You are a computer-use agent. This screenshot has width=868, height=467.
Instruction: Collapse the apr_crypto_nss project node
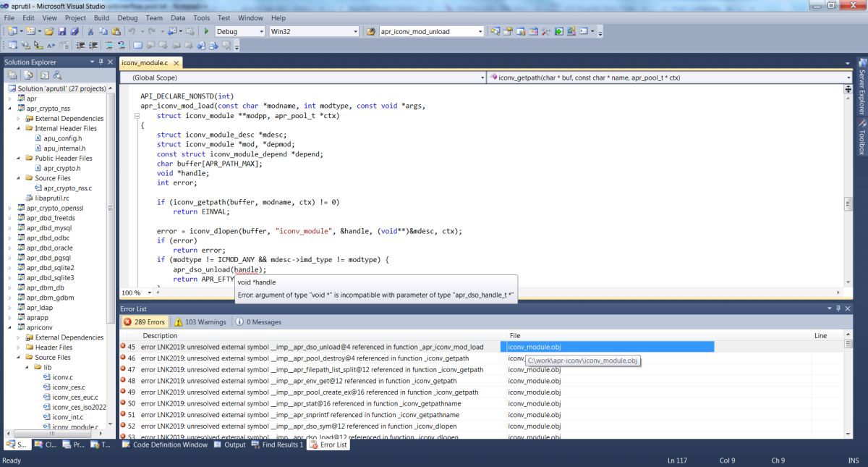pos(10,109)
